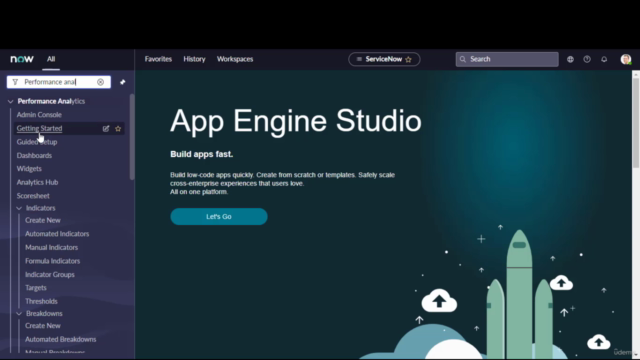Open the ServiceNow pill menu icon
The width and height of the screenshot is (640, 360).
point(359,59)
